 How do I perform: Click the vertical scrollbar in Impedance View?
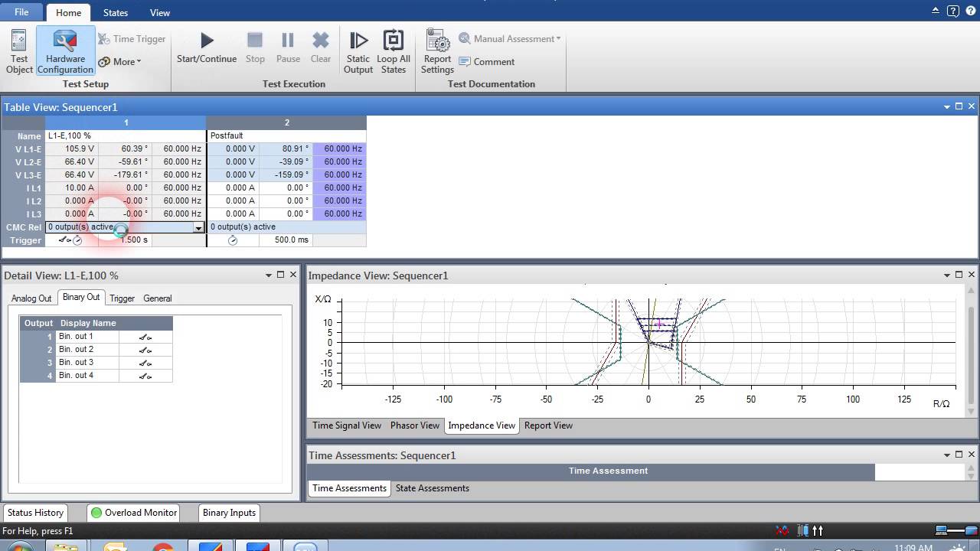(x=972, y=351)
